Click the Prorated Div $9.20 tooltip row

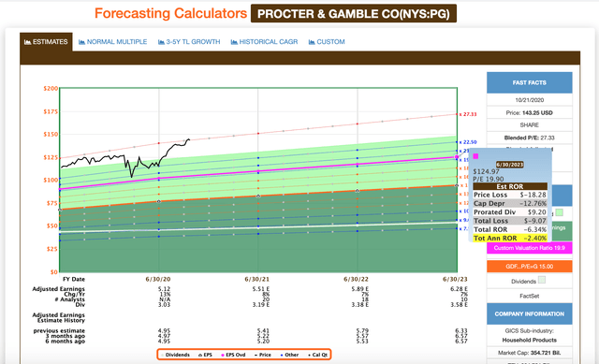510,212
